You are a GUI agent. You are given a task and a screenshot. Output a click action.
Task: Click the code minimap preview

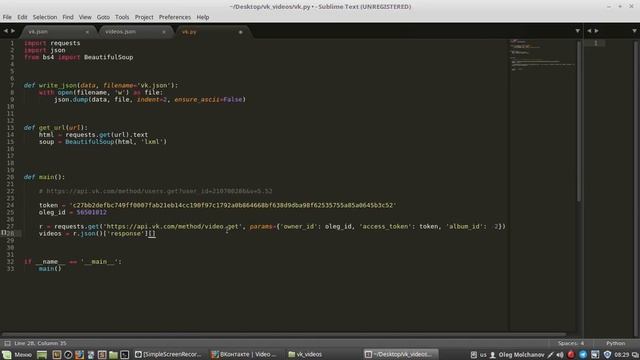point(542,55)
